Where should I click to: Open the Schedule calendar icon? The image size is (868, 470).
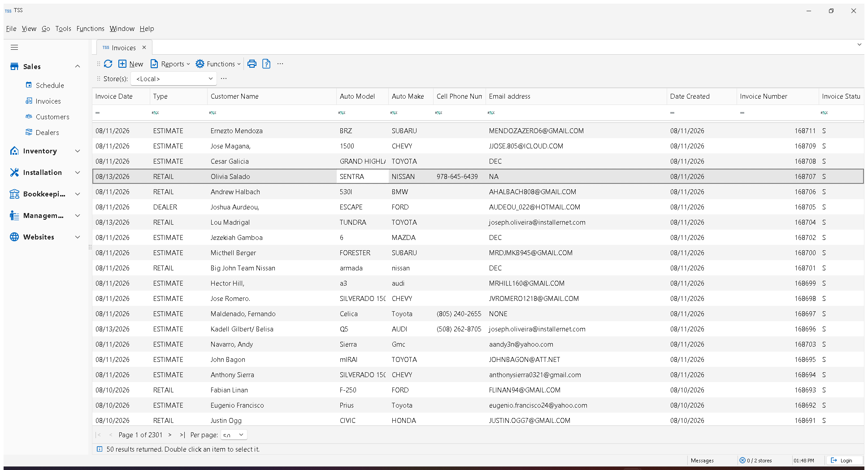pos(29,85)
